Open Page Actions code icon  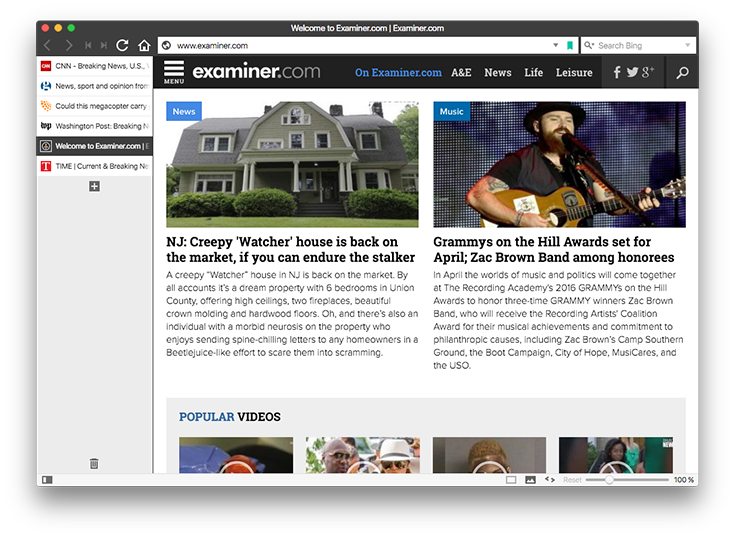550,480
